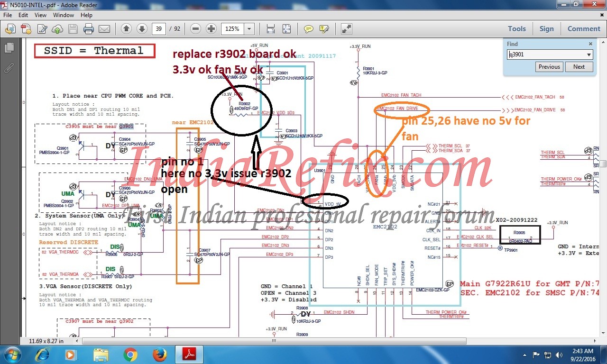Click the Previous find button
The height and width of the screenshot is (364, 607).
[x=549, y=67]
